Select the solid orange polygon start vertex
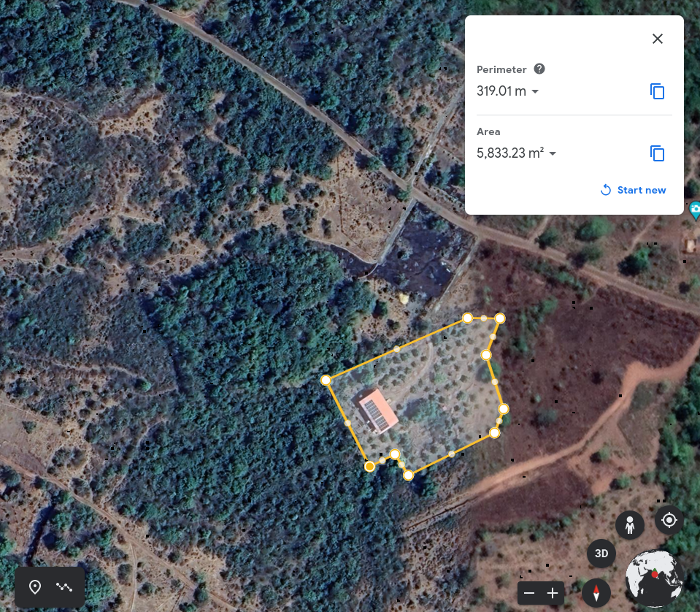 [369, 467]
